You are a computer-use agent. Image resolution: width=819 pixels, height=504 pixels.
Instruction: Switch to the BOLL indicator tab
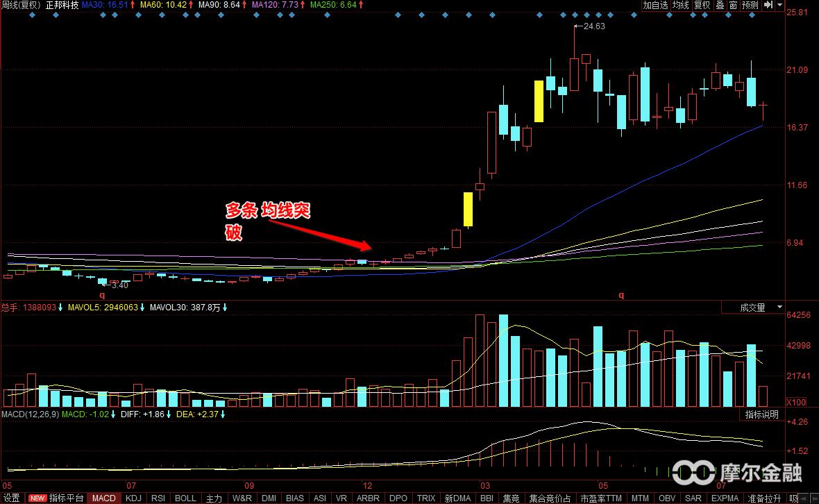pyautogui.click(x=185, y=498)
